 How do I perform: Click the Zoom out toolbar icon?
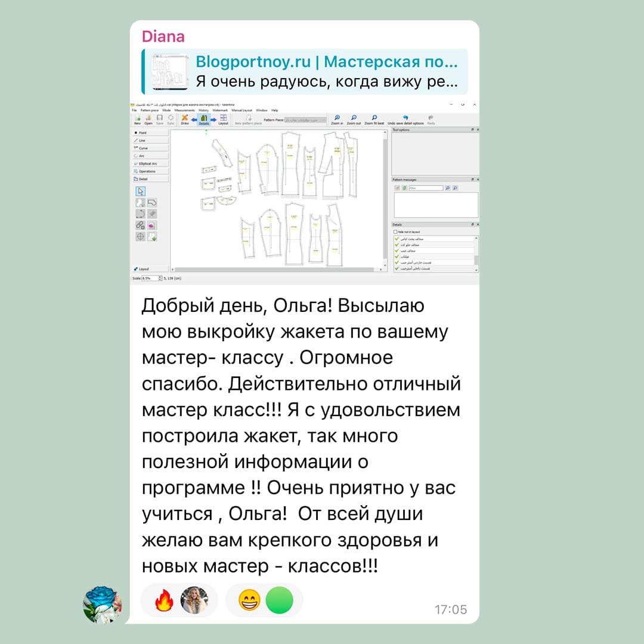point(354,119)
